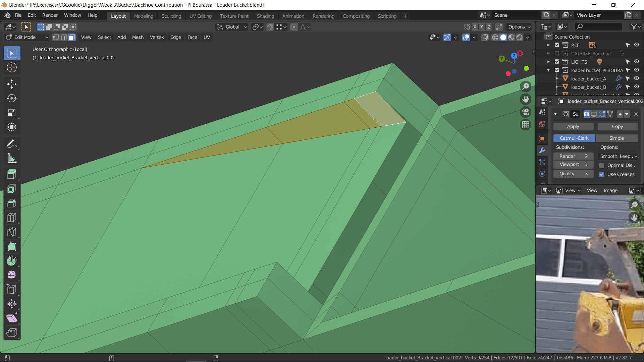Viewport: 644px width, 362px height.
Task: Choose the Loop Cut tool
Action: (x=12, y=218)
